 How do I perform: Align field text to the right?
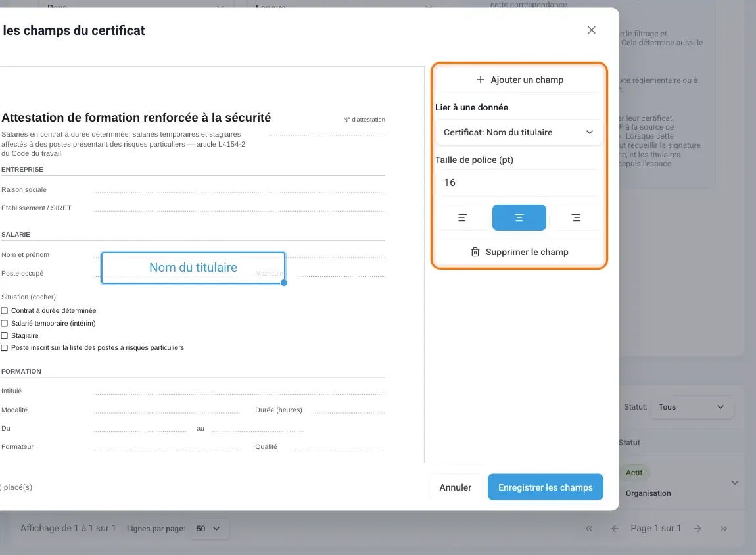(576, 218)
